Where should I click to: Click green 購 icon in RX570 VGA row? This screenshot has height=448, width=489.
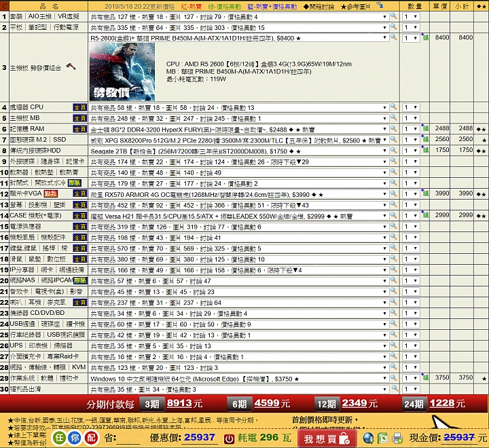pyautogui.click(x=424, y=193)
